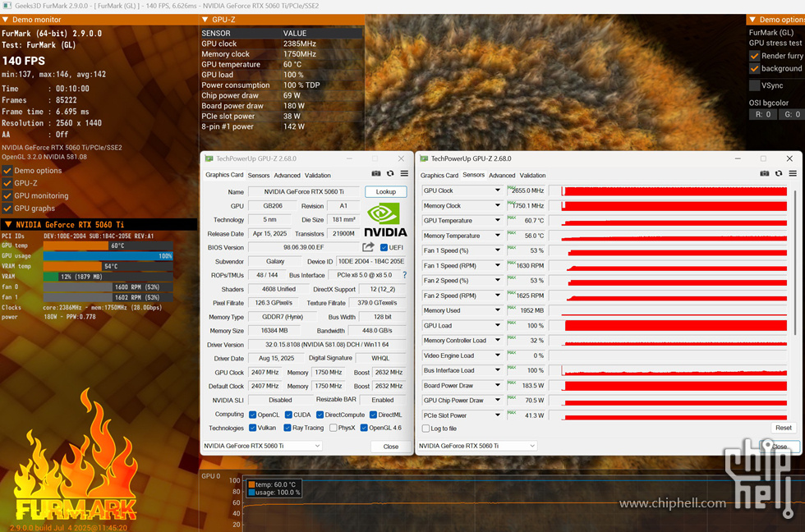Image resolution: width=805 pixels, height=532 pixels.
Task: Open the Memory Used sensor dropdown
Action: point(498,310)
